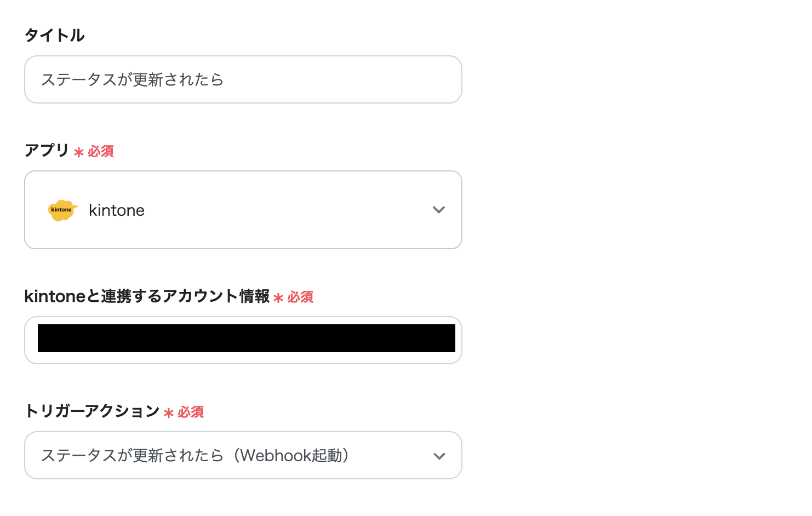Click the red asterisk next to アカウント情報
Image resolution: width=812 pixels, height=516 pixels.
pos(278,297)
